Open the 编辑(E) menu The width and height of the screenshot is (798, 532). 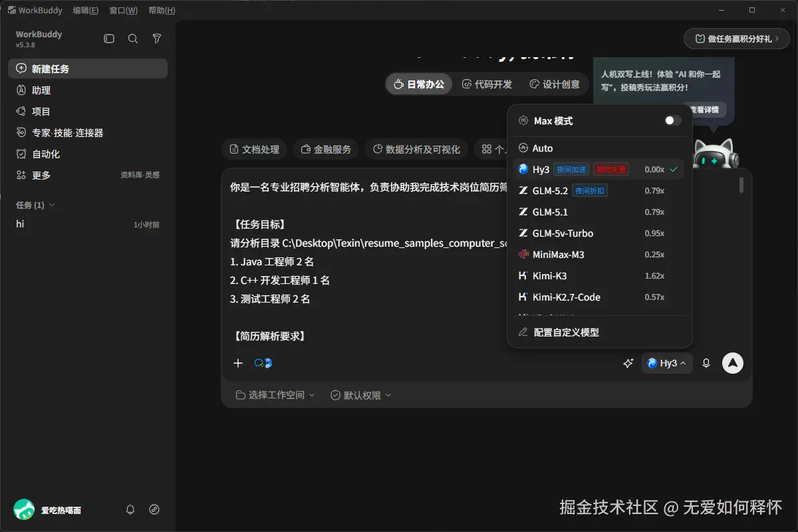[x=86, y=10]
